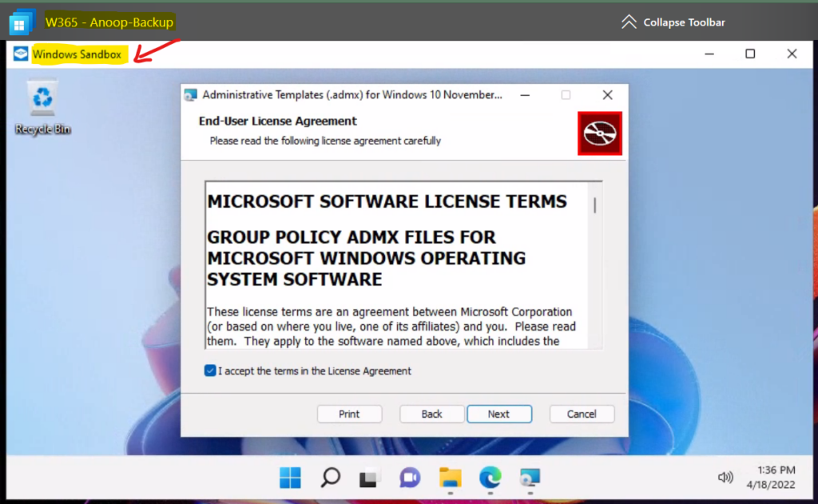The image size is (818, 504).
Task: Click the MICROSOFT SOFTWARE LICENSE TERMS heading
Action: (x=387, y=202)
